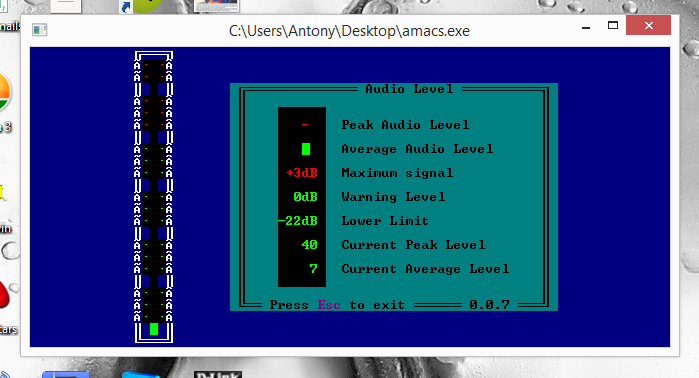Viewport: 699px width, 378px height.
Task: Click the green average level block in meter
Action: 154,329
